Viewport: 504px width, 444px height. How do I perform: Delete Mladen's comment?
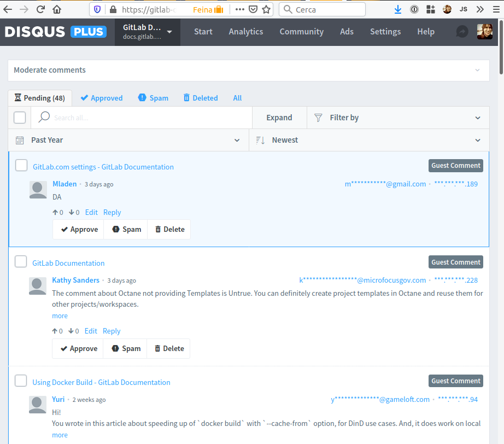[169, 229]
